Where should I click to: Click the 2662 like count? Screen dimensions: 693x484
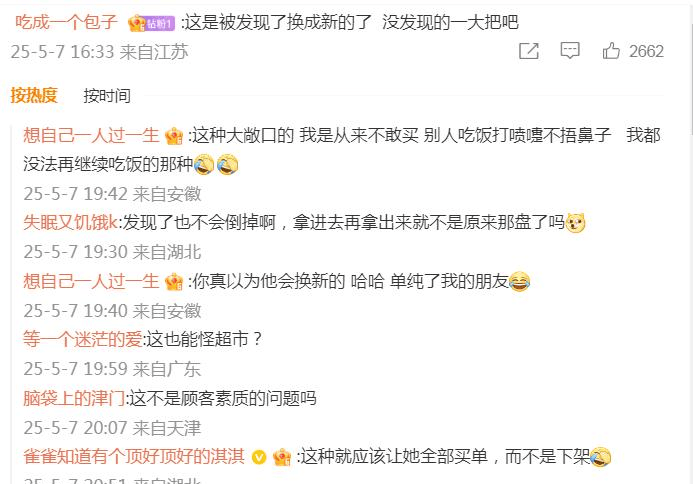[646, 51]
